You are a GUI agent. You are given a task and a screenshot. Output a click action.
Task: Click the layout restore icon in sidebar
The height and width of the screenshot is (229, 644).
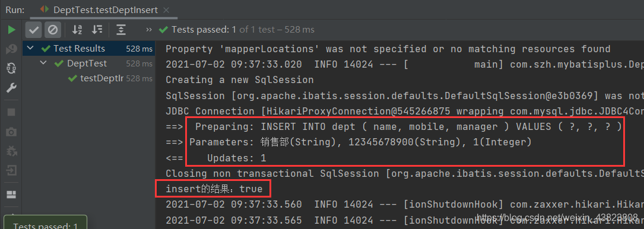click(x=11, y=194)
